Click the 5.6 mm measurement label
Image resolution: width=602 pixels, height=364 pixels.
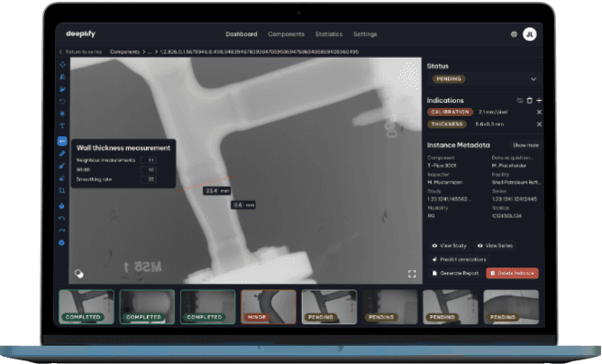(243, 205)
